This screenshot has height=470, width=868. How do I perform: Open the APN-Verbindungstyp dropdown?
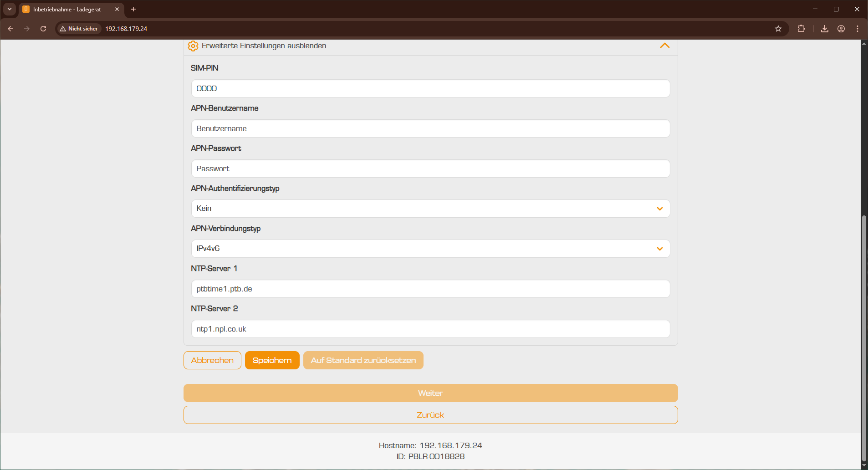(x=430, y=249)
